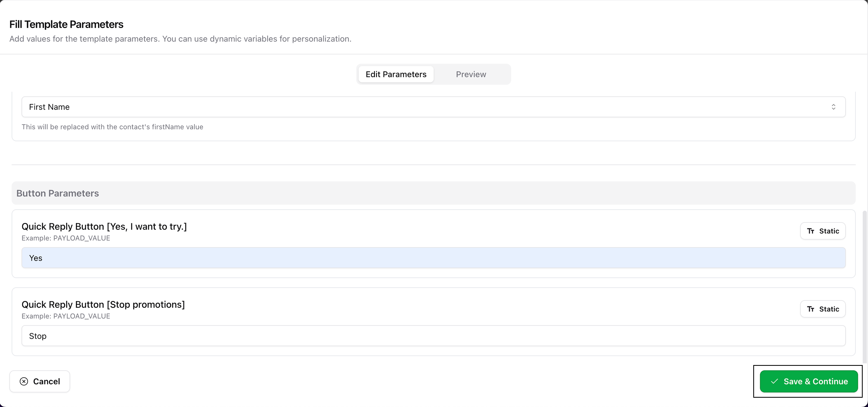Open the First Name variable dropdown

(x=433, y=107)
